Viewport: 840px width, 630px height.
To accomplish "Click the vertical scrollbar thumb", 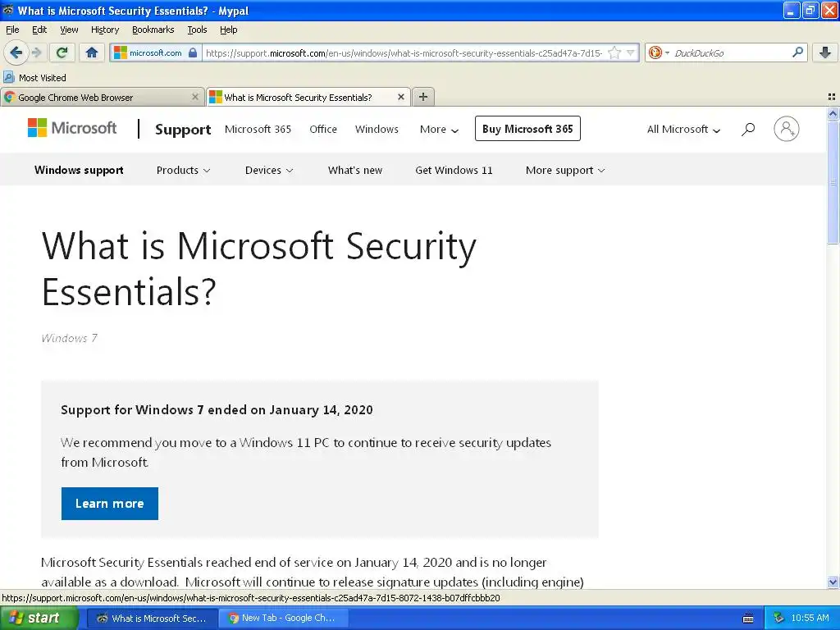I will click(833, 182).
